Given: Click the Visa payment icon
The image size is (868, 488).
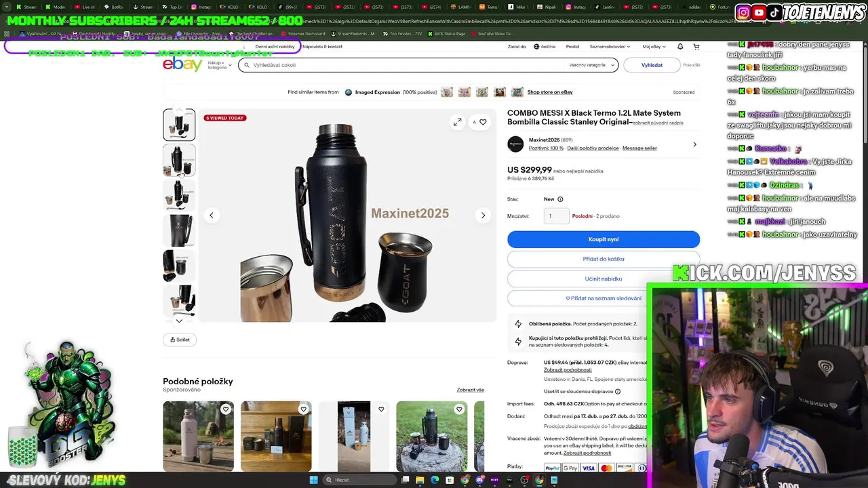Looking at the screenshot, I should [x=589, y=468].
